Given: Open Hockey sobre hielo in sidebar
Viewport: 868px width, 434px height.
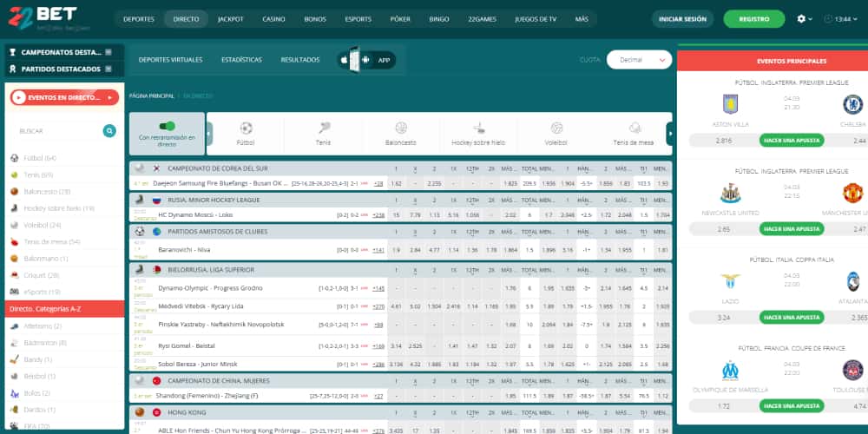Looking at the screenshot, I should pyautogui.click(x=59, y=208).
